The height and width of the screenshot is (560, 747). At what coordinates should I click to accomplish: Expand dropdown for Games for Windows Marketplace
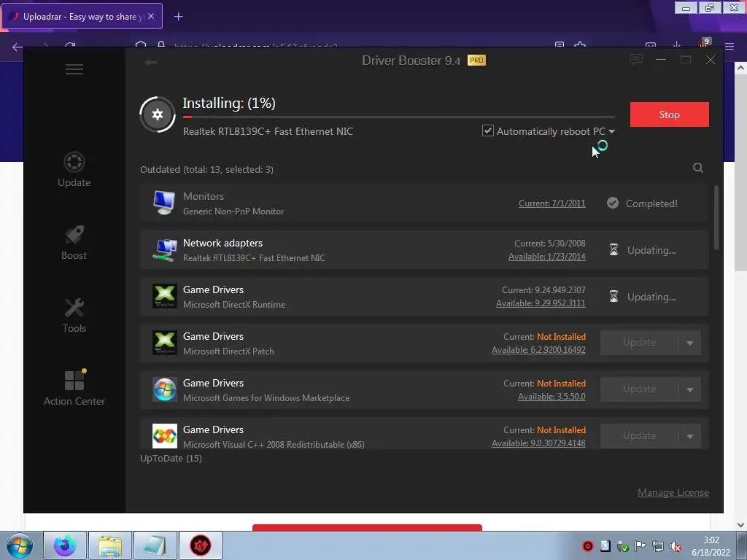[x=690, y=389]
